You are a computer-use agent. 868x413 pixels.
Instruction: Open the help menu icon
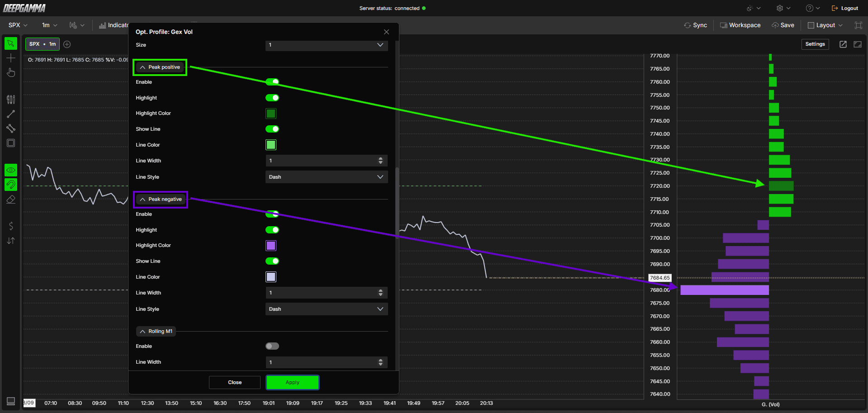[812, 8]
